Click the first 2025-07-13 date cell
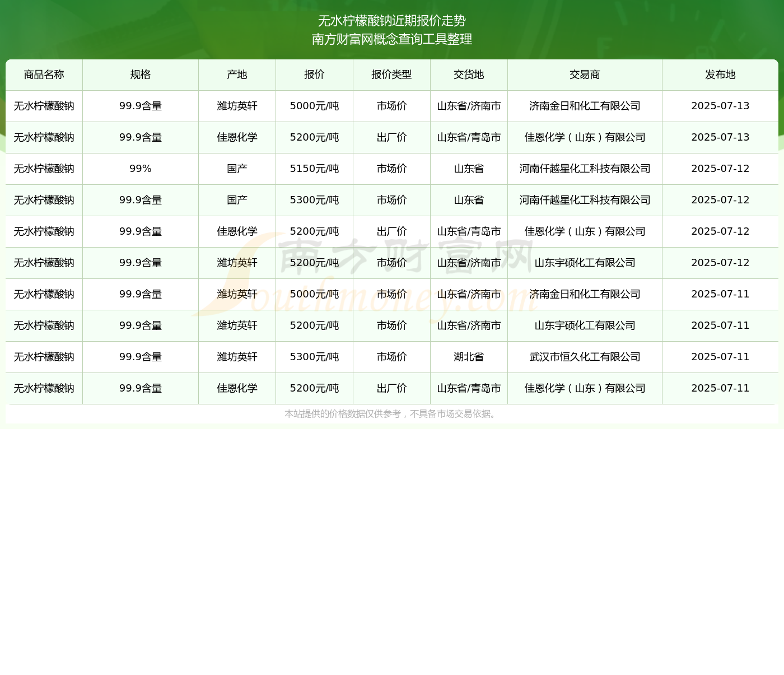This screenshot has height=675, width=784. [721, 106]
